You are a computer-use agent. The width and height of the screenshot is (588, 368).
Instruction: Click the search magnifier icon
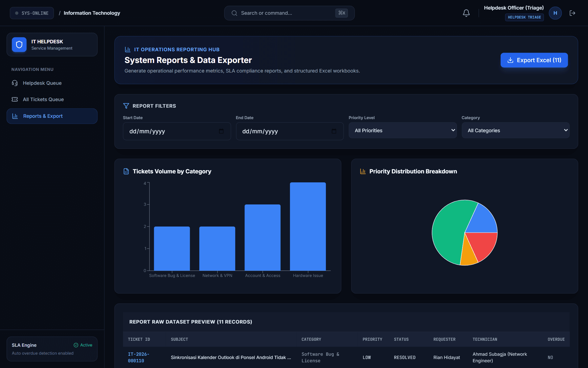tap(234, 13)
